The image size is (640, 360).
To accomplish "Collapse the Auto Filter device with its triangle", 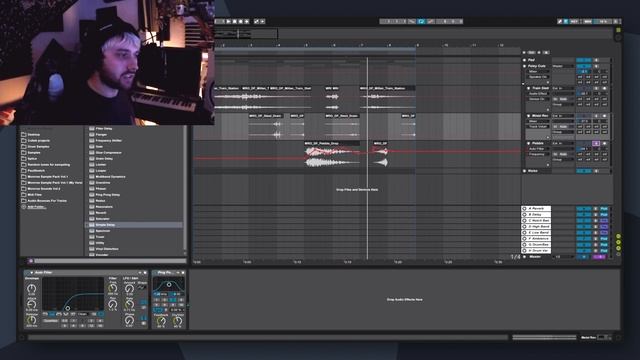I will (x=31, y=272).
